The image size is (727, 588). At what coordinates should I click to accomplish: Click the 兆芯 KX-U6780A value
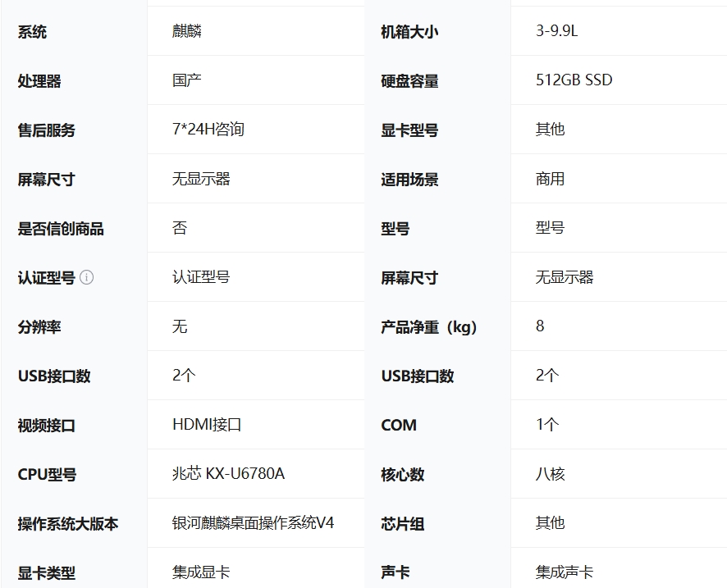(228, 473)
